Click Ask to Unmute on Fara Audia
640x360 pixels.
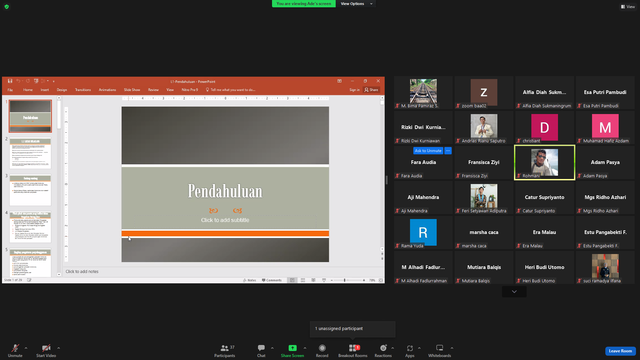[428, 151]
